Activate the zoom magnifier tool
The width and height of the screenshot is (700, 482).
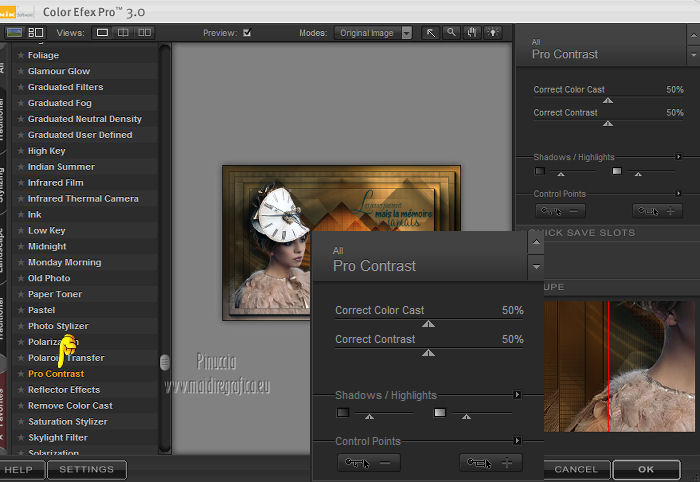pos(453,32)
